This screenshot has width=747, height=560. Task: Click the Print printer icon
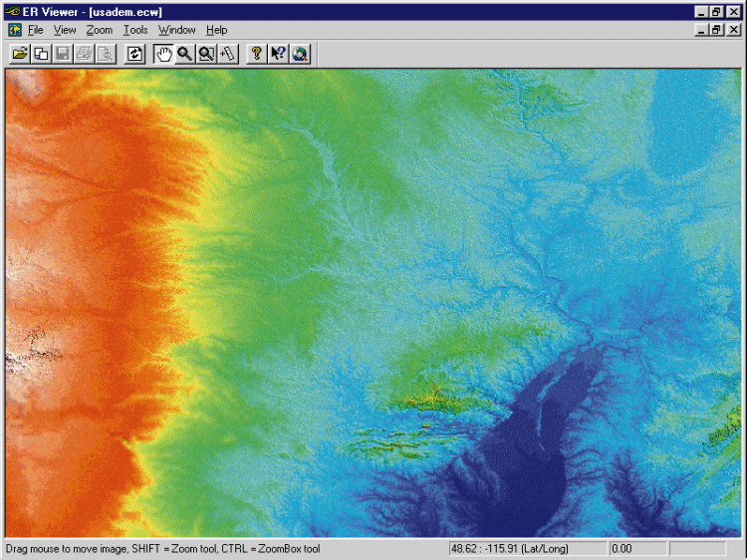click(x=85, y=54)
